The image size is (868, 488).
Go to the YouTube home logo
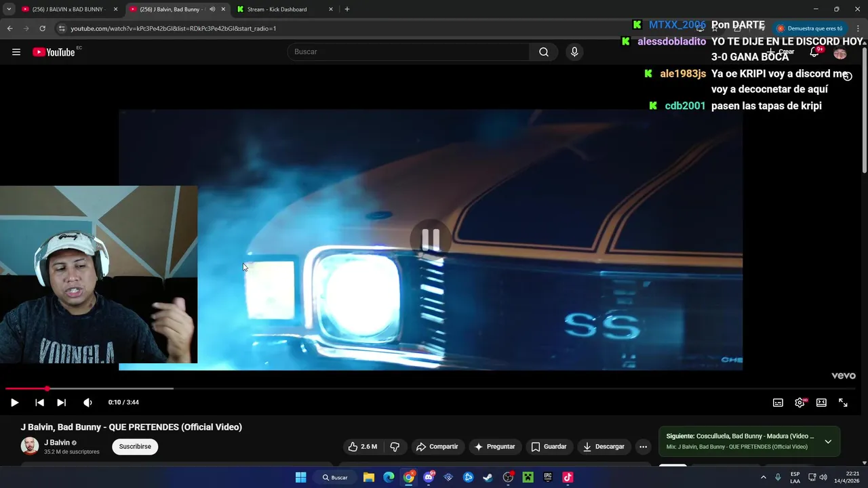click(54, 52)
